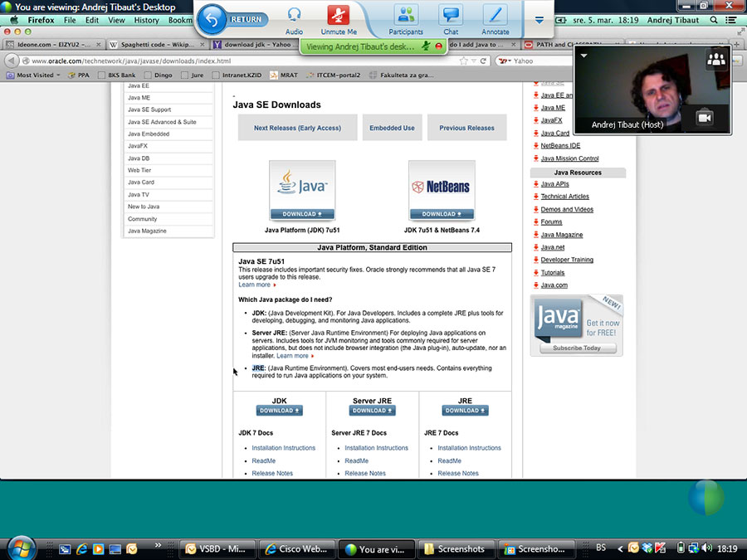Click the Server JRE Download button
Screen dimensions: 747x560
[x=372, y=411]
